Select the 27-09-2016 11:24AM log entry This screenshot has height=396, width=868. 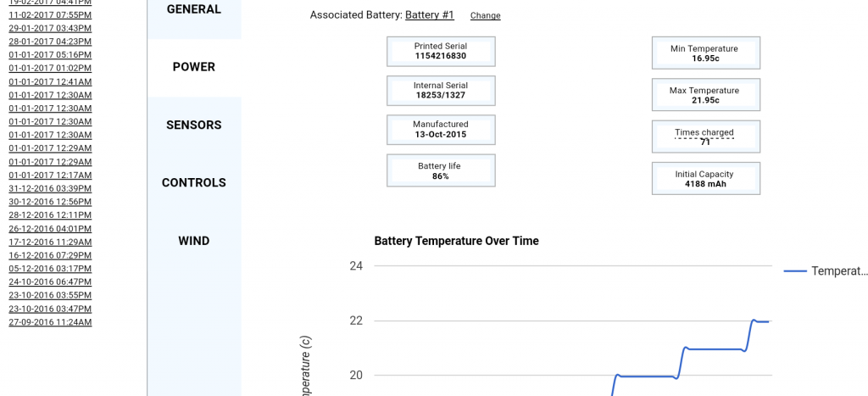(50, 322)
